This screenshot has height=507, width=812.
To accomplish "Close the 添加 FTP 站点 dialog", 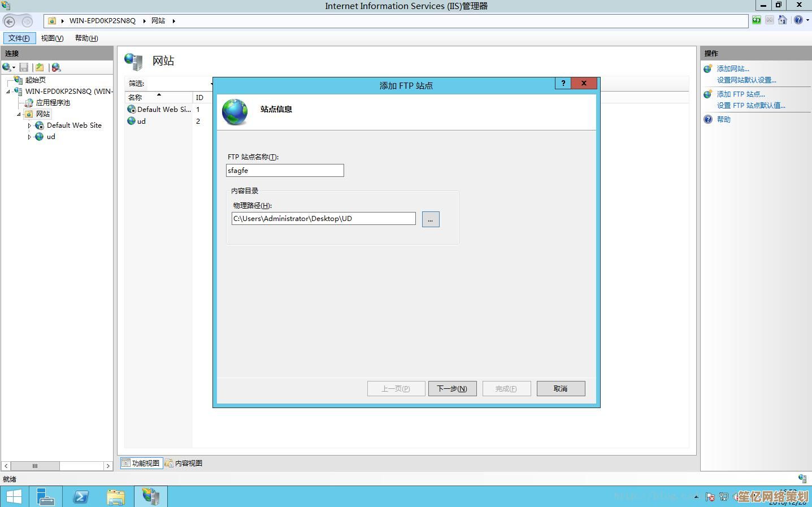I will pos(584,83).
